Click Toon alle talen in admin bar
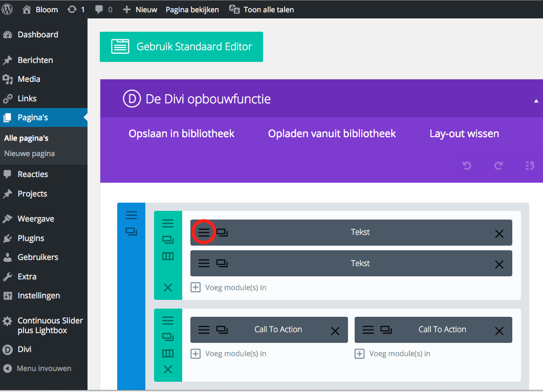 [262, 10]
